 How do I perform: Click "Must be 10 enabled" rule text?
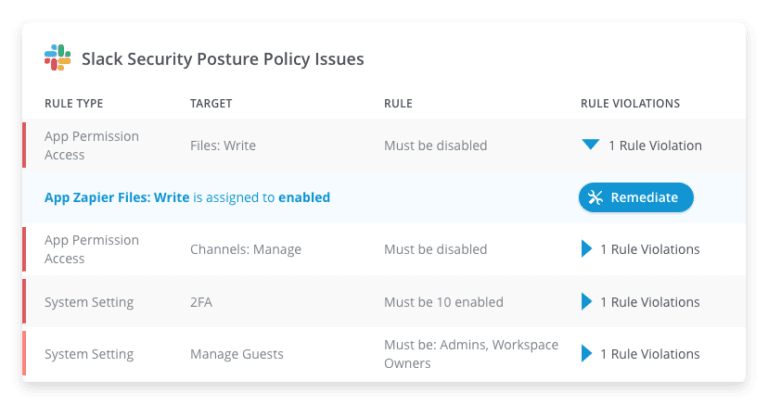click(444, 302)
